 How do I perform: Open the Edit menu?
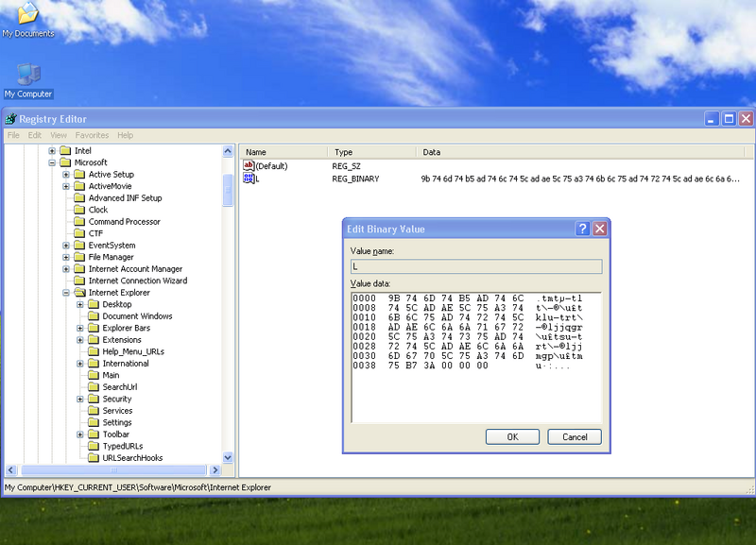[35, 135]
